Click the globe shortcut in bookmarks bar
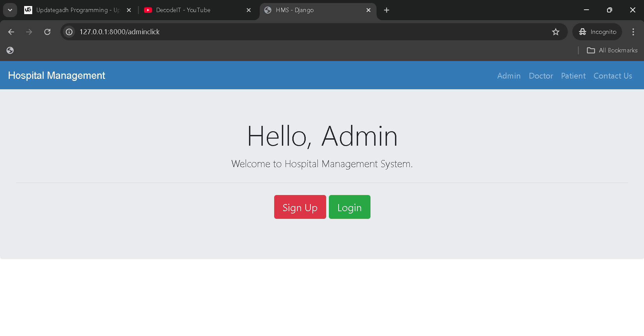This screenshot has width=644, height=336. point(10,50)
